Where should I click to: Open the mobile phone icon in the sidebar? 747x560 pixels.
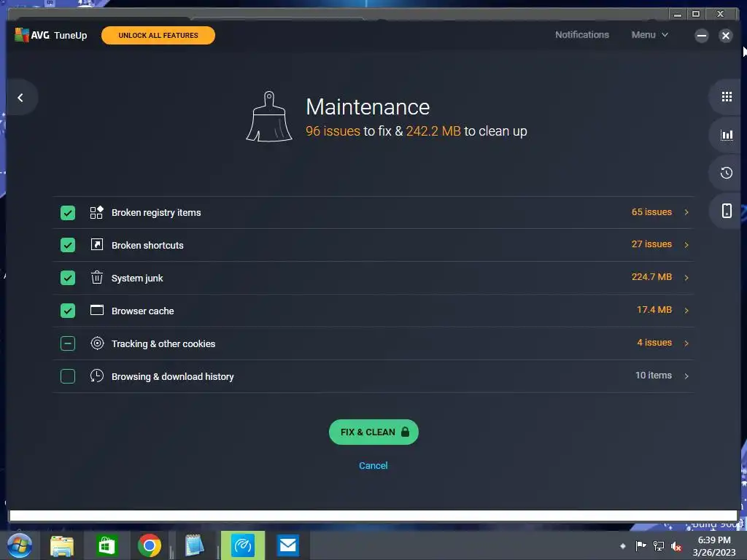point(727,211)
